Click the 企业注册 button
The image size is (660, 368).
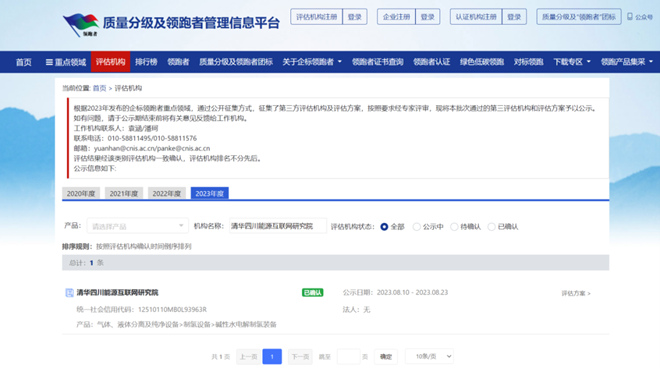(397, 17)
